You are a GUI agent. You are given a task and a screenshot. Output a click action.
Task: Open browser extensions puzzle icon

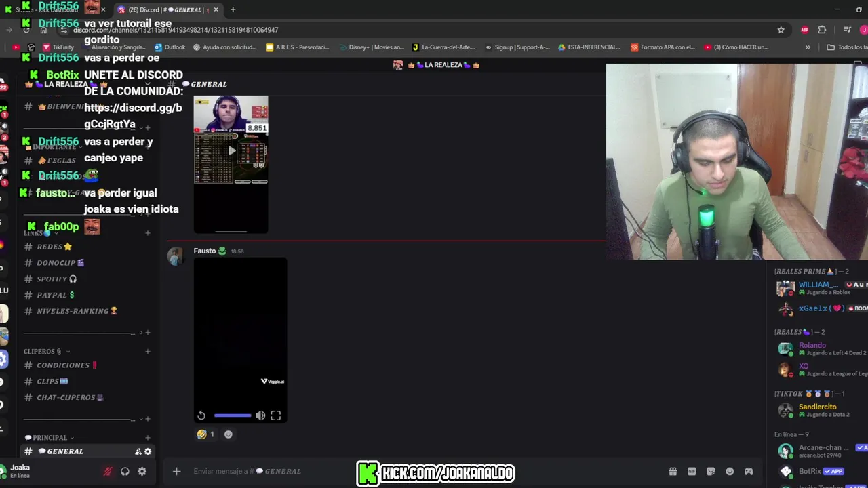pos(822,30)
